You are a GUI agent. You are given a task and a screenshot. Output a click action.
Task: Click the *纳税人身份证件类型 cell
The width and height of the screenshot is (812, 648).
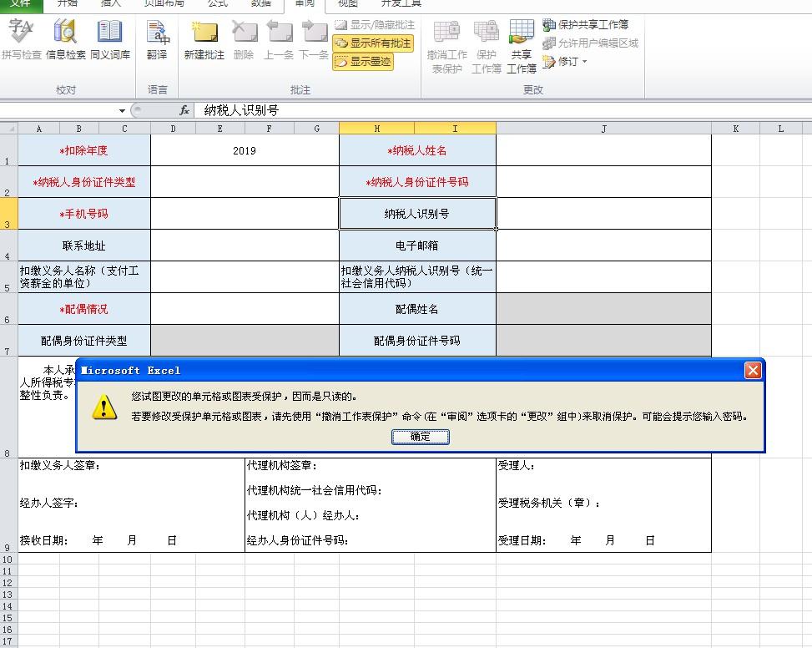[84, 182]
